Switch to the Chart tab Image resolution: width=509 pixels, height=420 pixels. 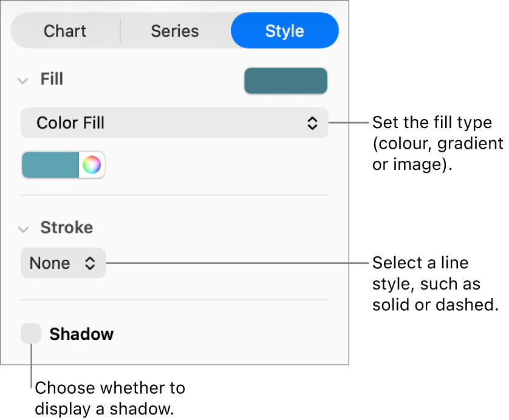(x=64, y=30)
